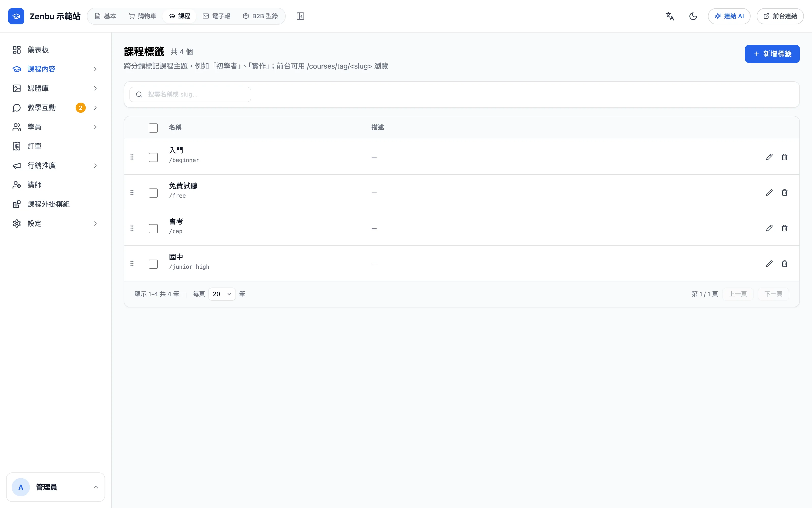
Task: Click the /beginner slug text
Action: (x=184, y=160)
